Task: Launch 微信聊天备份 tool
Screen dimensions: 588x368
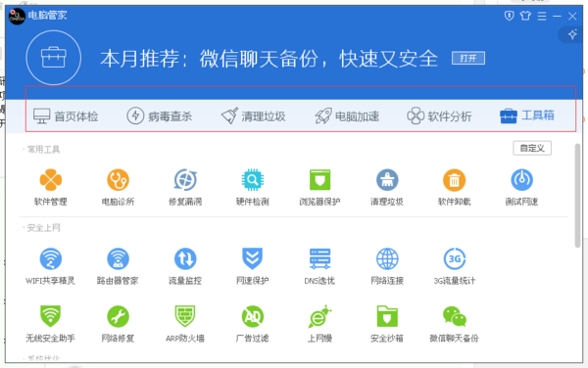Action: pyautogui.click(x=454, y=324)
